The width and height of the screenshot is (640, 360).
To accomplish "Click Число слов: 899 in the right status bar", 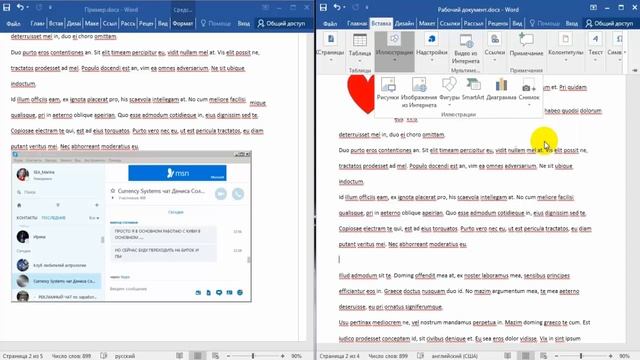I will click(x=388, y=356).
